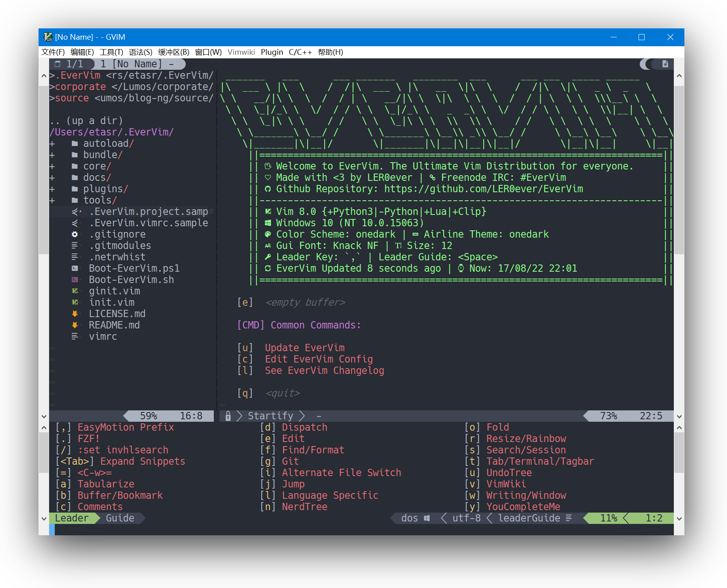This screenshot has height=588, width=727.
Task: Open the .EverVim.vimrc.sample file
Action: pos(148,223)
